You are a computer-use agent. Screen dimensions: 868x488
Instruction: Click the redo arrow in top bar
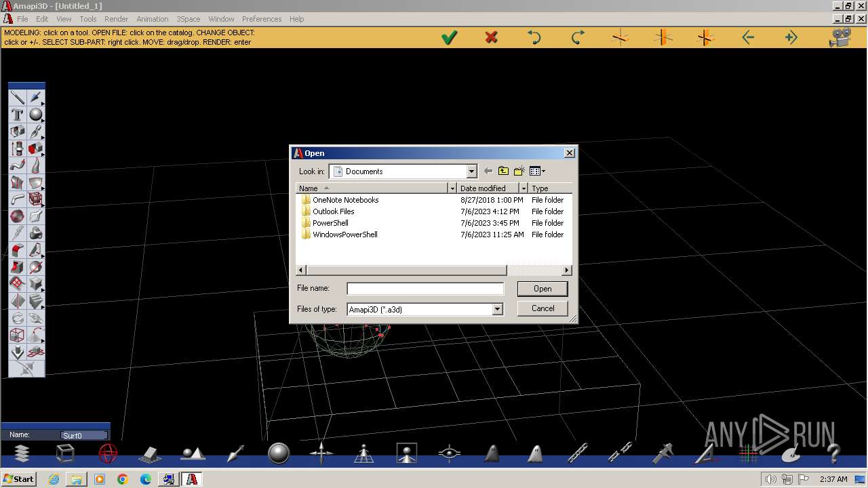pos(578,37)
